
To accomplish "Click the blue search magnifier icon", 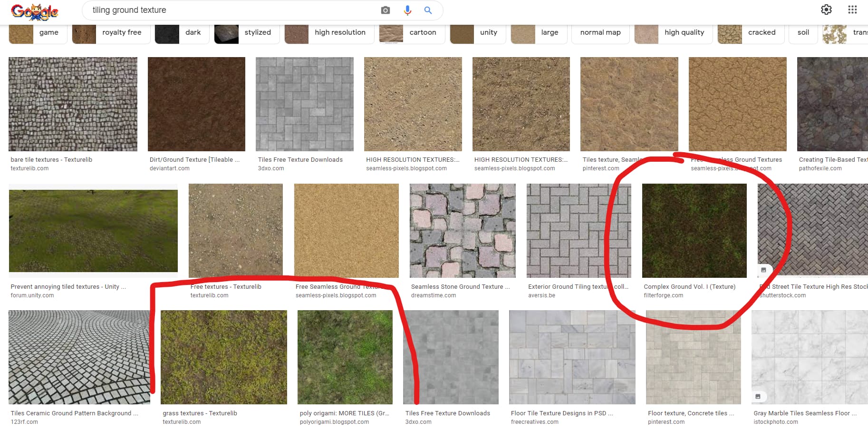I will pos(428,10).
